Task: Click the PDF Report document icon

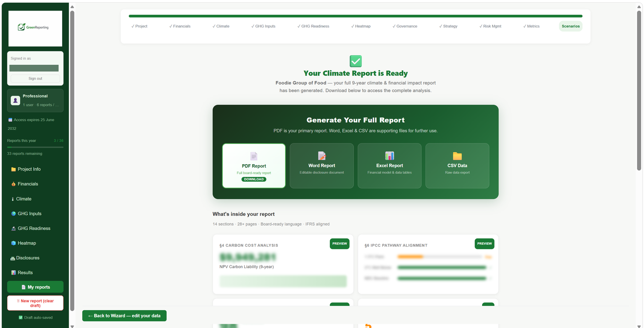Action: [x=254, y=156]
